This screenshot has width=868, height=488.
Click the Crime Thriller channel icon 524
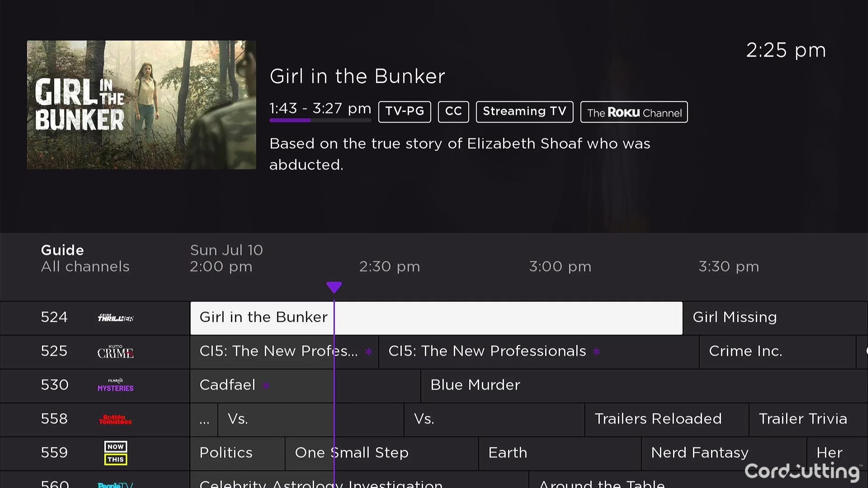(x=114, y=317)
